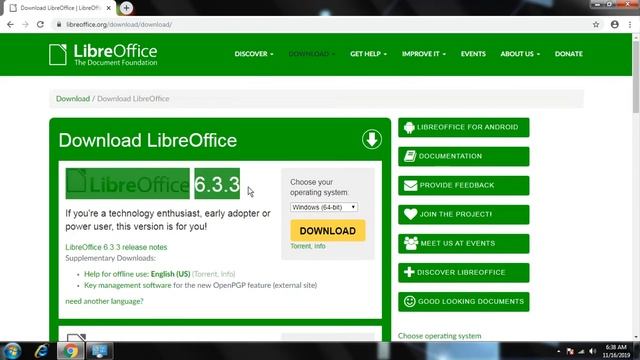Click the Torrent link under Download
Image resolution: width=640 pixels, height=360 pixels.
(300, 246)
